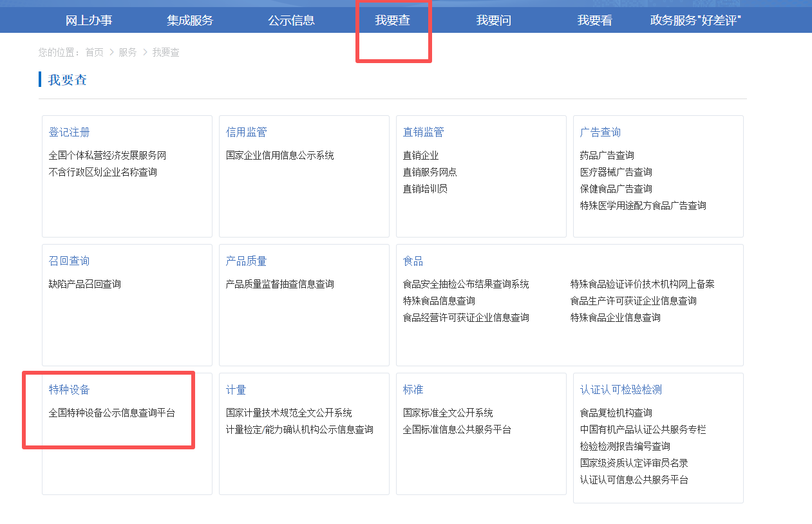Click the 标准 category heading
The height and width of the screenshot is (524, 812).
coord(413,389)
